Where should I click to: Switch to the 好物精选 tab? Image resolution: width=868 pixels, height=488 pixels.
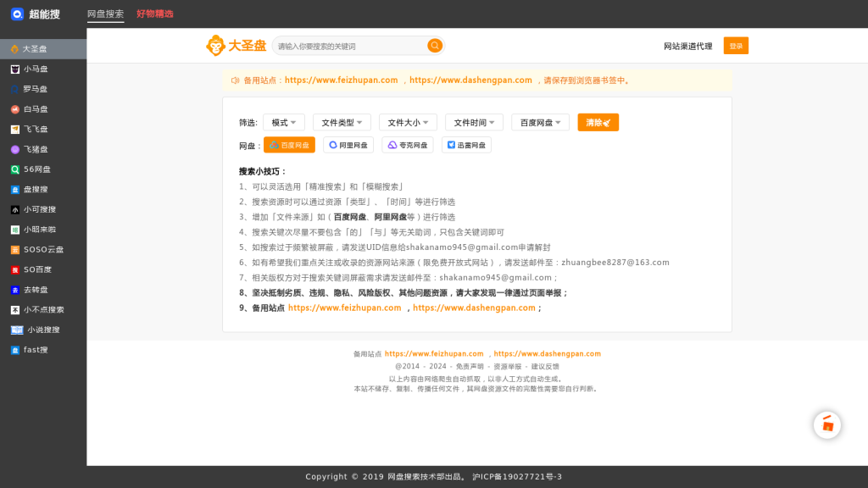point(155,14)
